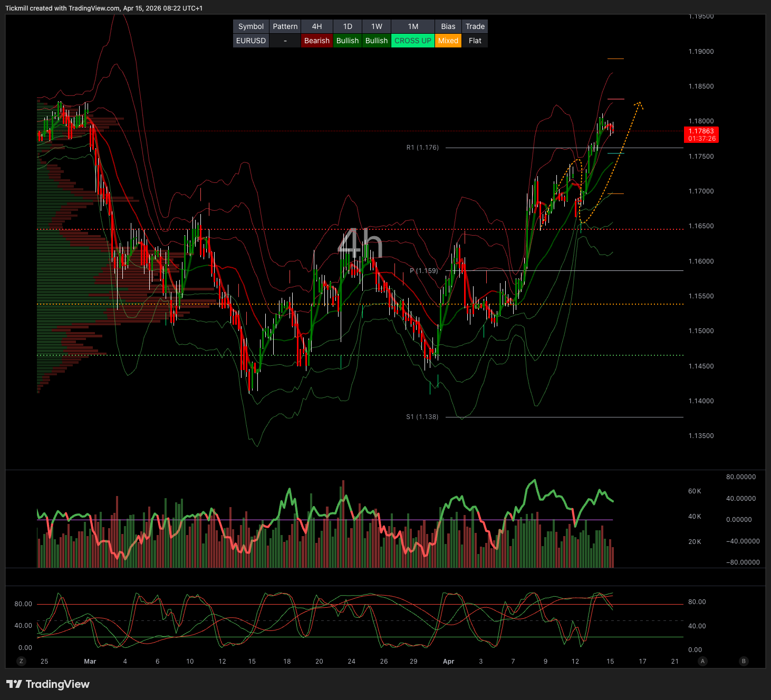Click the Z timezone icon on time axis
Image resolution: width=771 pixels, height=700 pixels.
coord(21,661)
